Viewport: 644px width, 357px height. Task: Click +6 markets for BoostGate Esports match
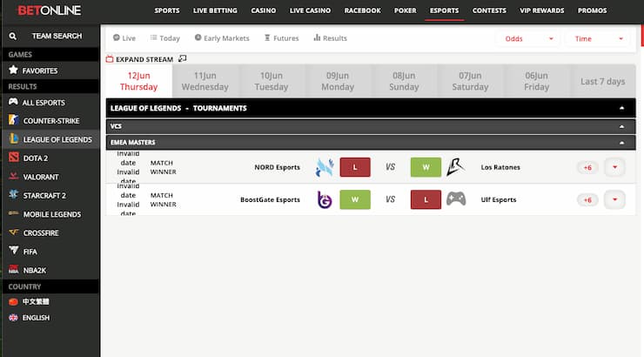[x=587, y=200]
